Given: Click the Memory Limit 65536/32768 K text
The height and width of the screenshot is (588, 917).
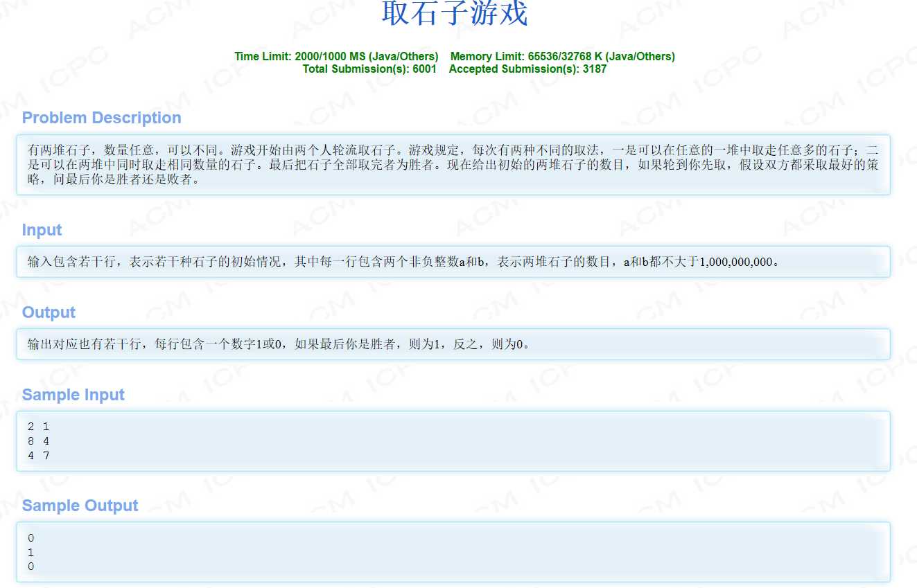Looking at the screenshot, I should [x=563, y=56].
